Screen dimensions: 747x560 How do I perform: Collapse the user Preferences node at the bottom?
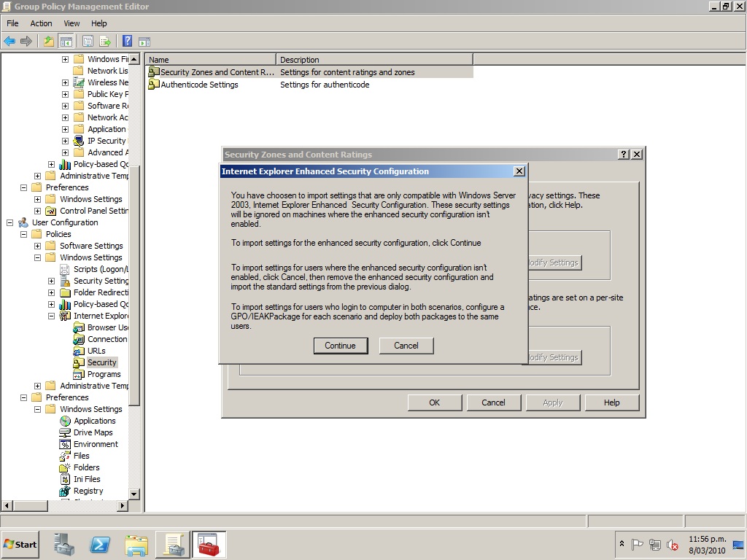[x=23, y=397]
